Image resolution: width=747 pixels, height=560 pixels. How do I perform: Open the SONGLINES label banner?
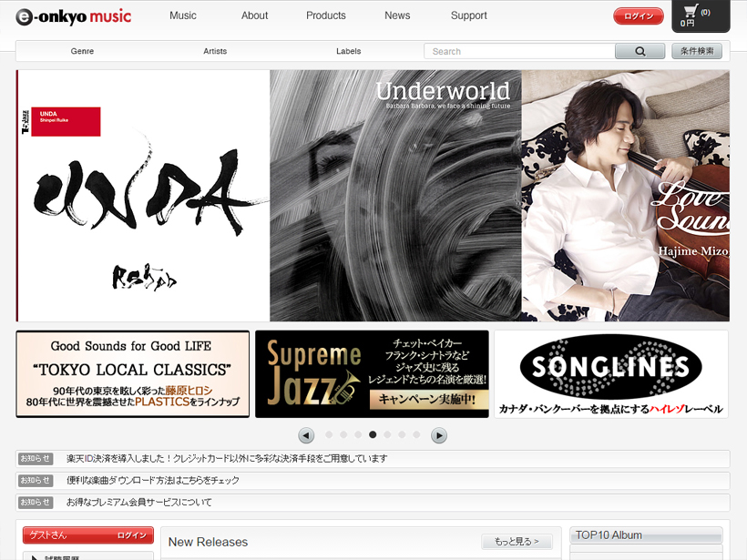[611, 374]
